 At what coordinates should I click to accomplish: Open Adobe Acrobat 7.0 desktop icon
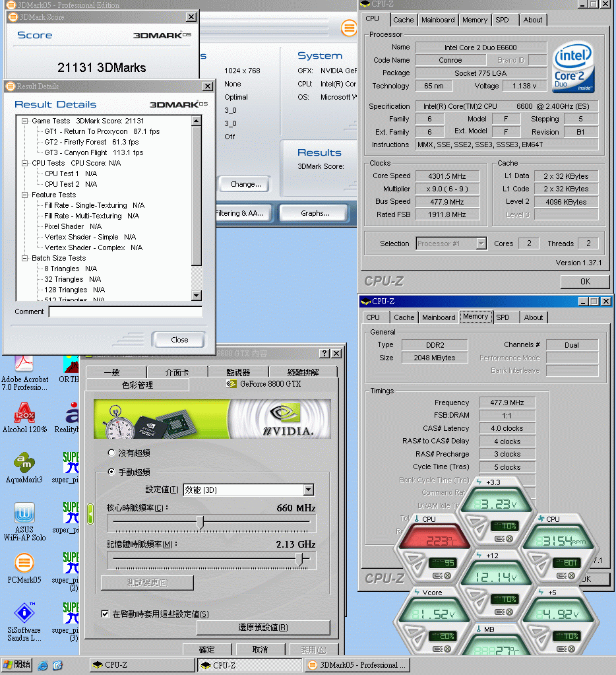[24, 372]
